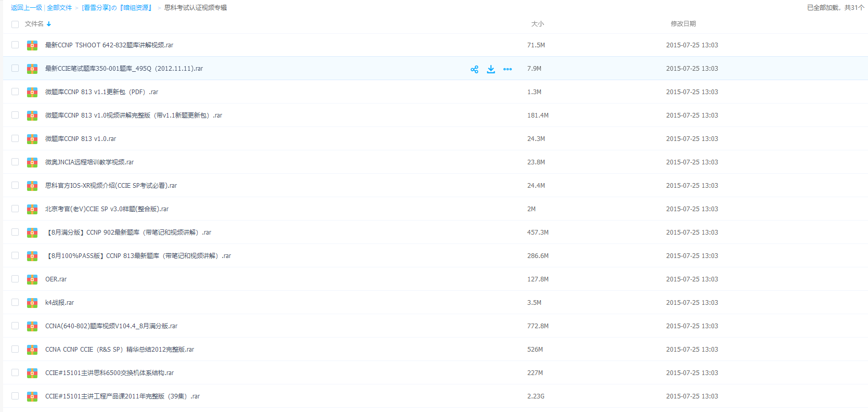Click the 2.23G size value
Viewport: 868px width, 412px height.
(x=536, y=396)
